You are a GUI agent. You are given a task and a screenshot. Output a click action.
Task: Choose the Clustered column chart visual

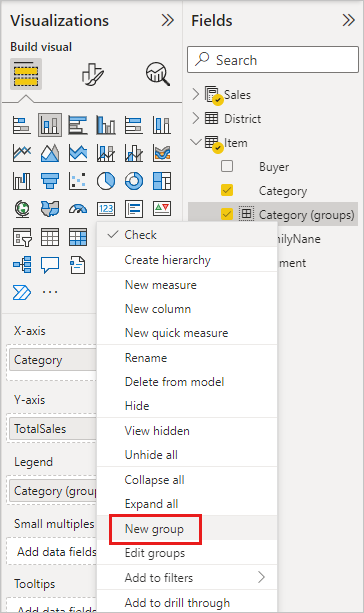tap(106, 125)
